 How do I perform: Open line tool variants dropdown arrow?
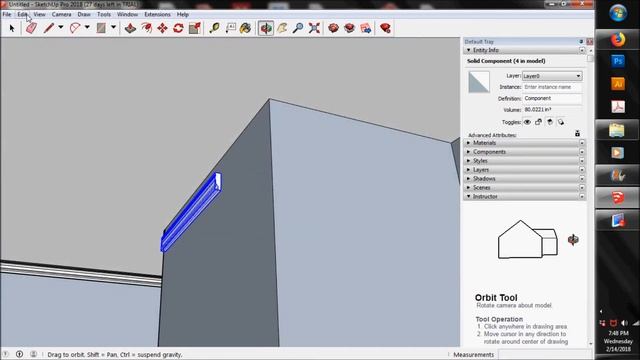(x=61, y=27)
